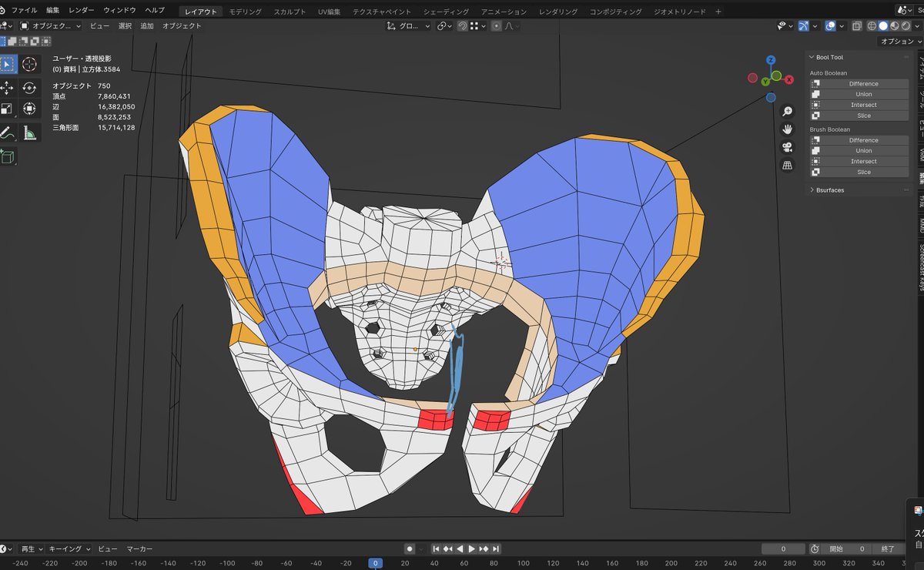Open the 編集 menu
The width and height of the screenshot is (924, 570).
tap(52, 11)
